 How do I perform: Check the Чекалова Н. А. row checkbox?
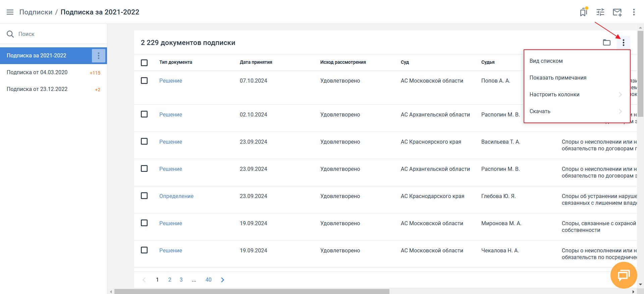pyautogui.click(x=144, y=250)
